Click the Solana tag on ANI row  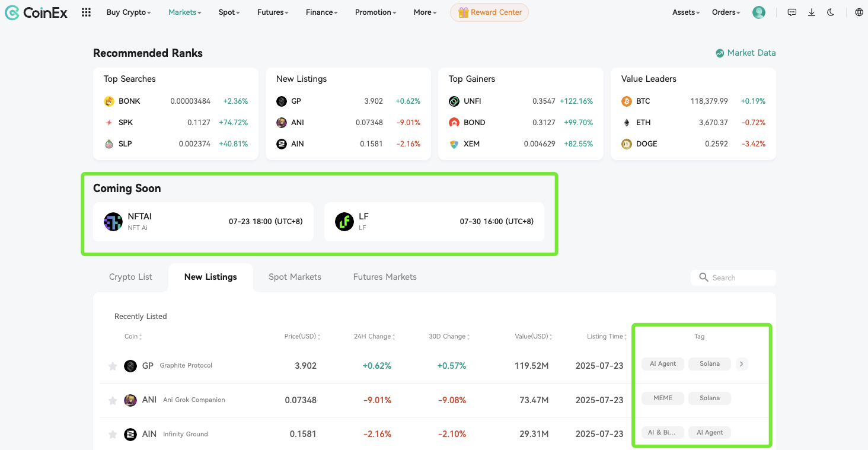(x=710, y=398)
